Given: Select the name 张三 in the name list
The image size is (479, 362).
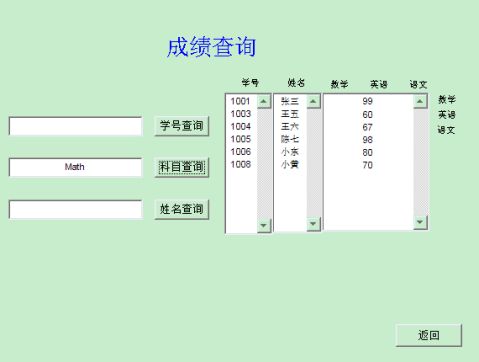Looking at the screenshot, I should tap(289, 101).
